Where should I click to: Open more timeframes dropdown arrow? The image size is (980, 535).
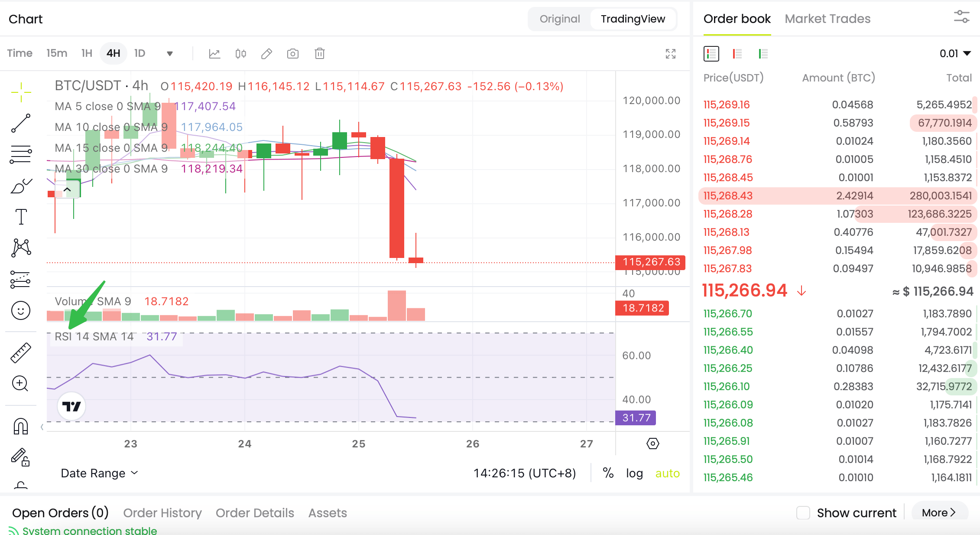[170, 54]
